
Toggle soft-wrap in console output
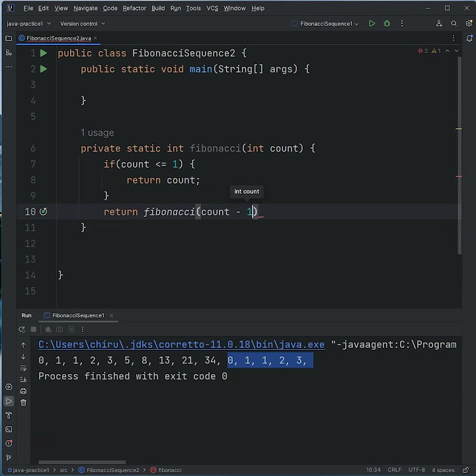click(23, 368)
